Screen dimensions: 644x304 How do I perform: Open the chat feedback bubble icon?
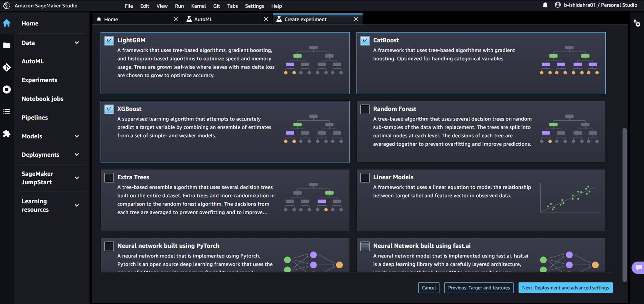[x=638, y=267]
